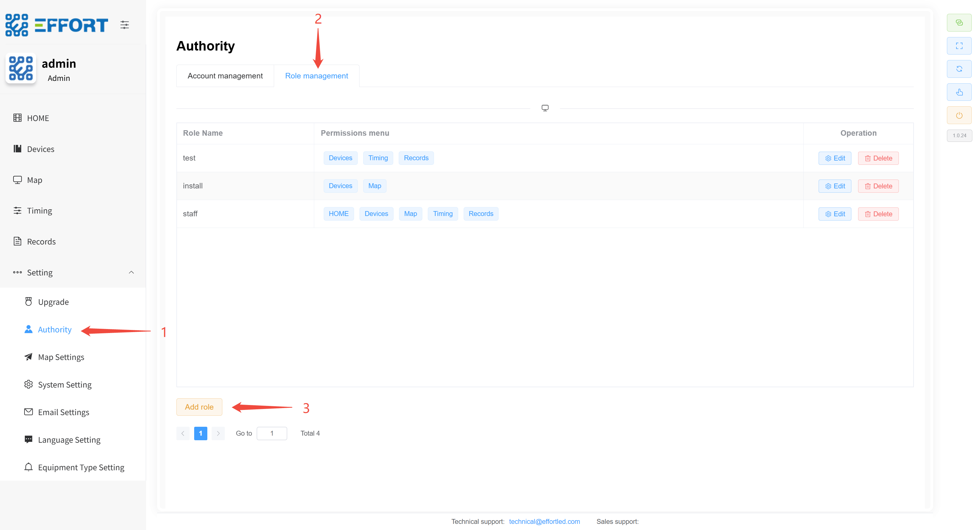Click the monitor icon above role table

(x=545, y=108)
